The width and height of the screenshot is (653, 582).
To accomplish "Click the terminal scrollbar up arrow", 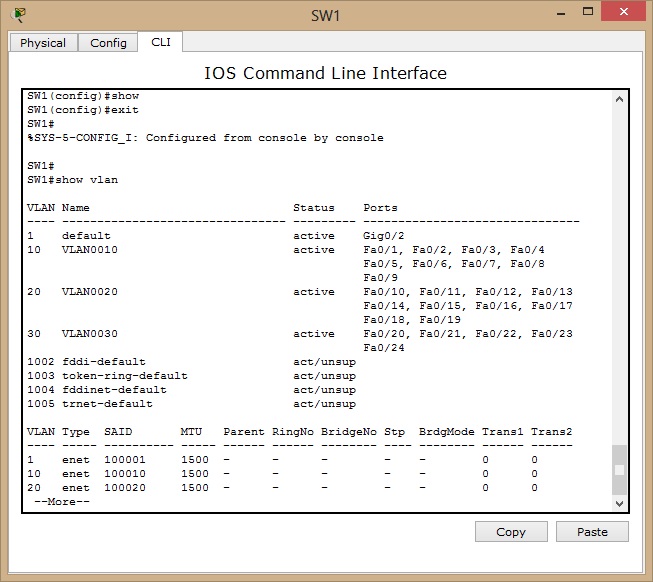I will [x=619, y=100].
